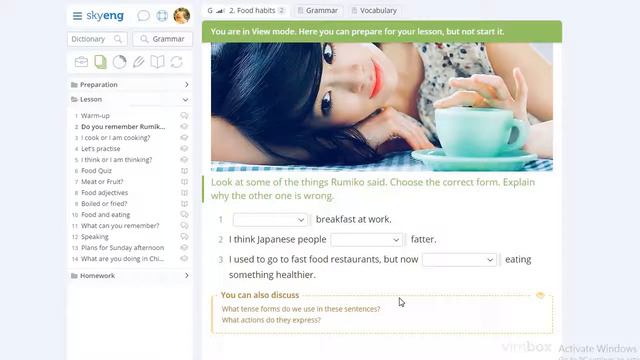The image size is (640, 360).
Task: Click the green View mode notification banner
Action: 382,32
